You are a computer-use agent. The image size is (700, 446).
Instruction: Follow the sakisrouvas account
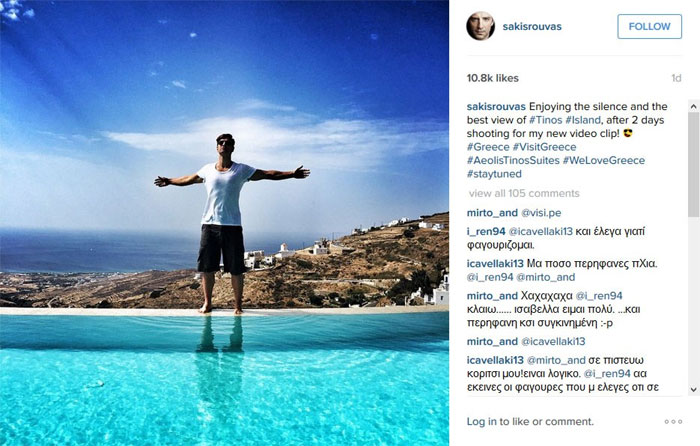[650, 26]
